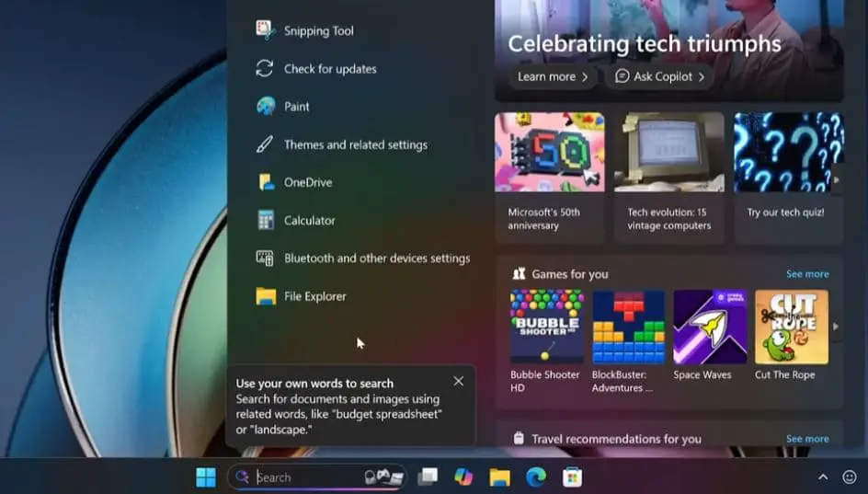Launch Paint from the search results
Image resolution: width=868 pixels, height=494 pixels.
296,107
